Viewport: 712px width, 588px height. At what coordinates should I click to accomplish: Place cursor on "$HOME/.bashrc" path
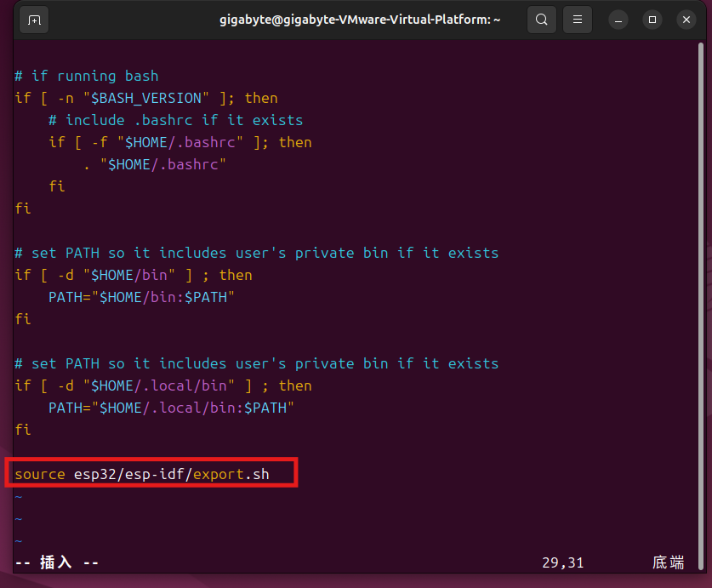(161, 163)
